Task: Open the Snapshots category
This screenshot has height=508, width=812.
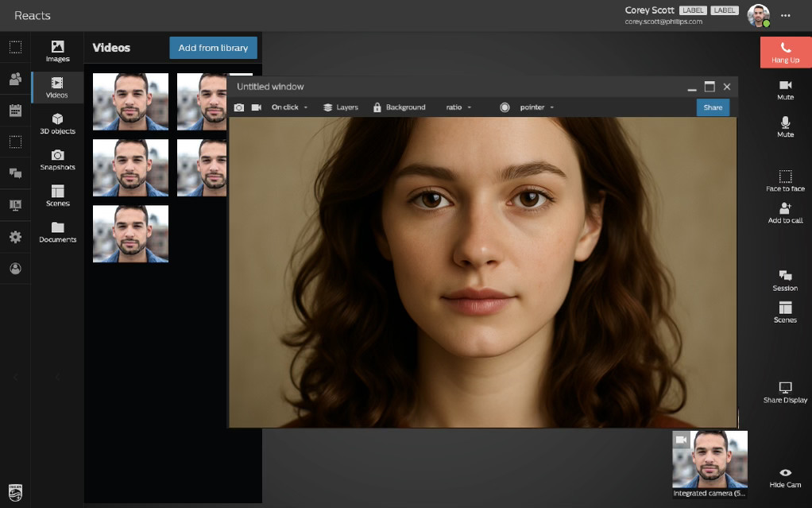Action: [x=57, y=160]
